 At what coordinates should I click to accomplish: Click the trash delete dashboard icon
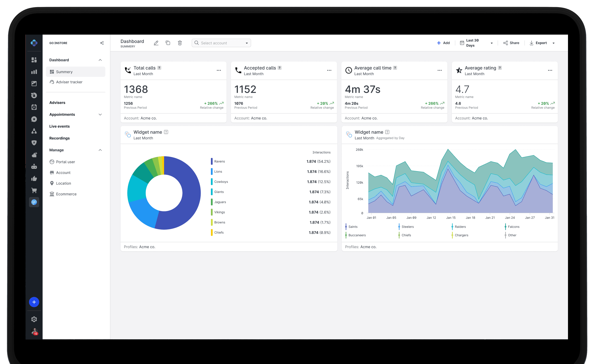click(x=180, y=43)
